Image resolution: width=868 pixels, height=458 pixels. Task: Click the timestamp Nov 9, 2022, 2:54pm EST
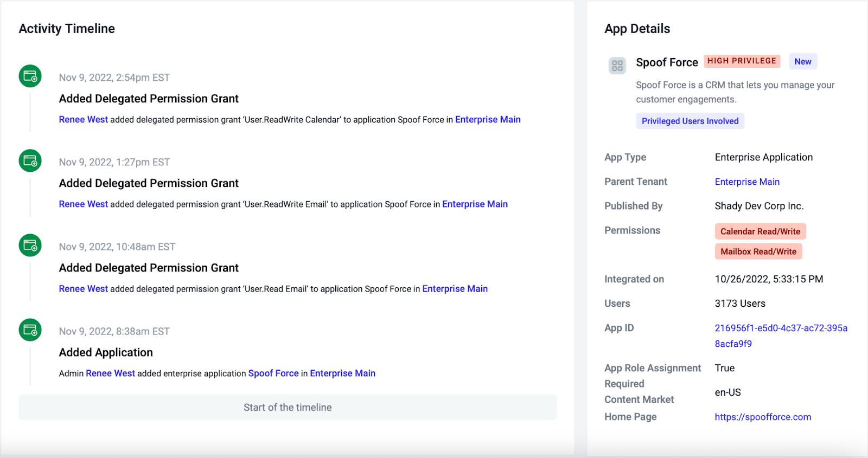(x=114, y=78)
